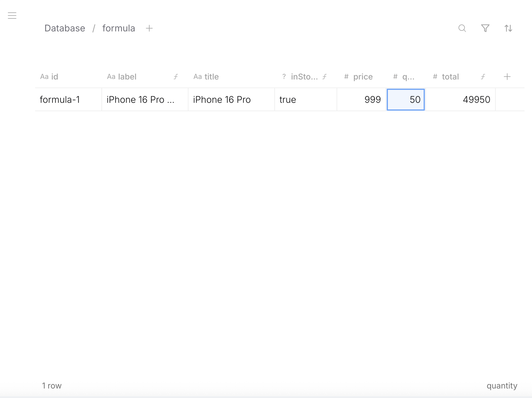This screenshot has height=398, width=532.
Task: Open the filter options
Action: 485,29
